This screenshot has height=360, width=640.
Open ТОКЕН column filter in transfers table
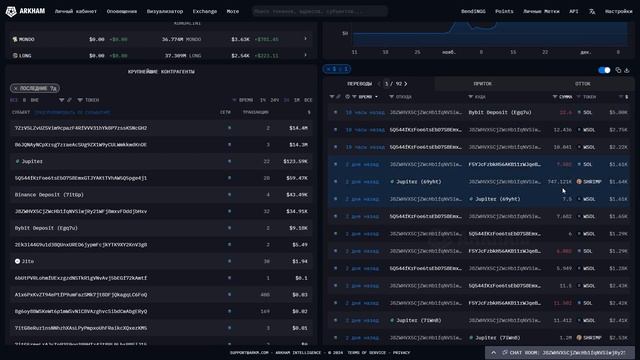(x=587, y=97)
